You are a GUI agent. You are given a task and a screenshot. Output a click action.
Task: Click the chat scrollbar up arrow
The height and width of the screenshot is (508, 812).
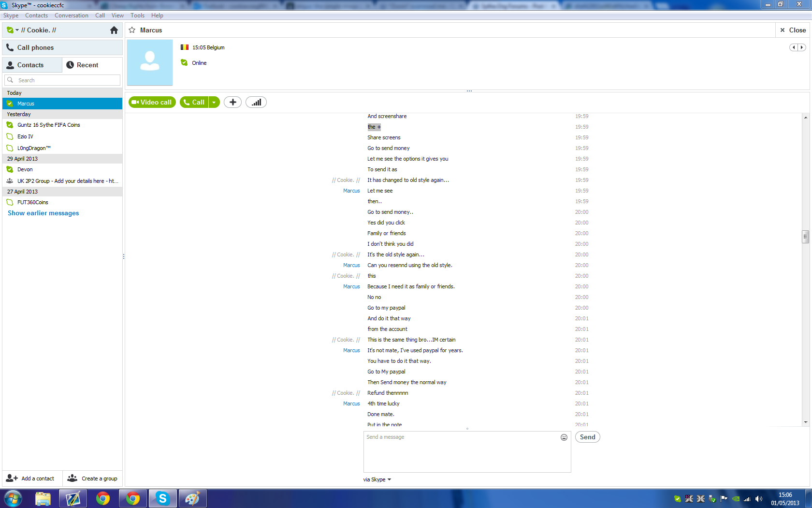tap(805, 118)
